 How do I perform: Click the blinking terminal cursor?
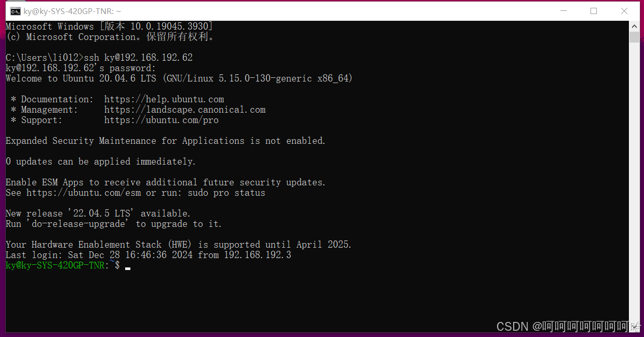[127, 267]
